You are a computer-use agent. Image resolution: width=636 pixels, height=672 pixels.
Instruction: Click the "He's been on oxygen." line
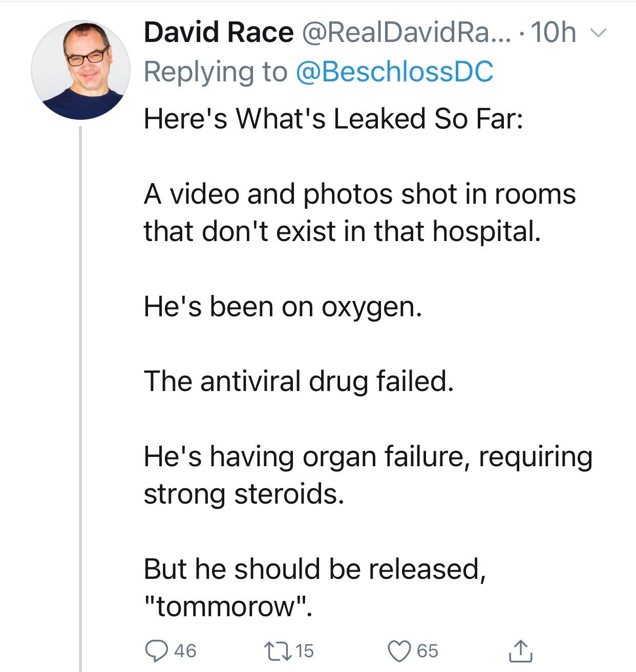(283, 307)
